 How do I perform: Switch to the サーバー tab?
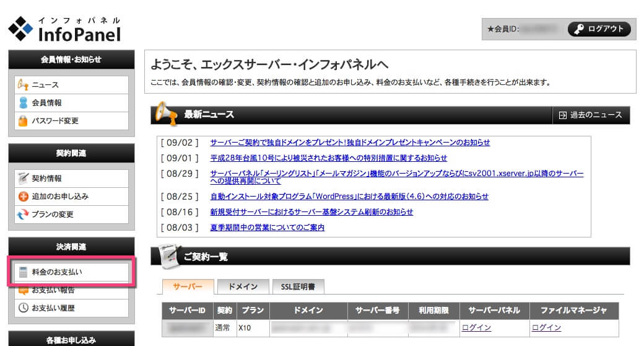coord(188,286)
